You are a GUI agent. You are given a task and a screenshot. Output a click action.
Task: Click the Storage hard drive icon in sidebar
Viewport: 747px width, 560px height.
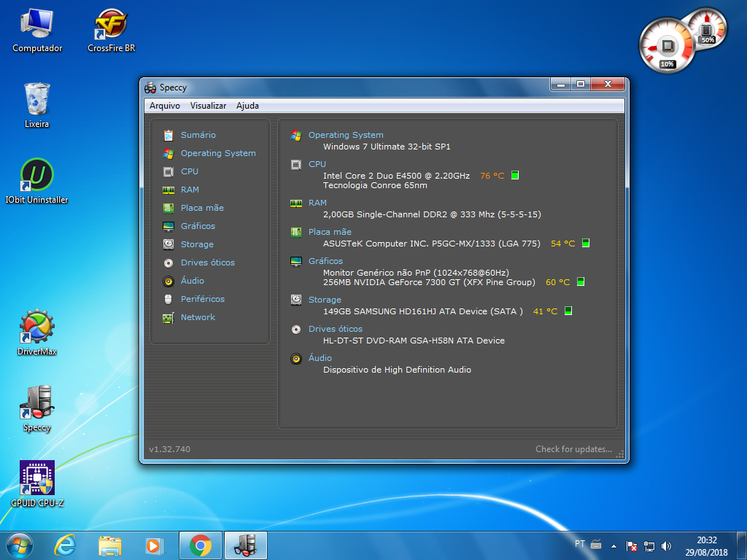169,244
